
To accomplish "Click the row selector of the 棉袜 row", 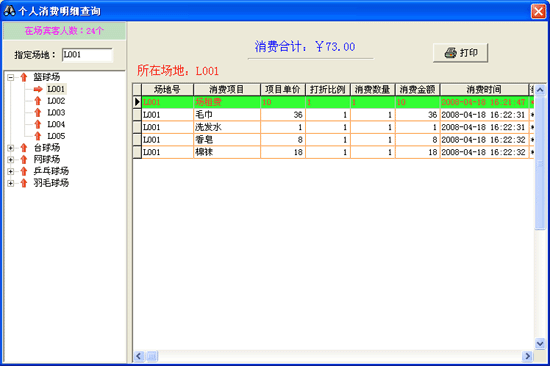I will click(137, 152).
